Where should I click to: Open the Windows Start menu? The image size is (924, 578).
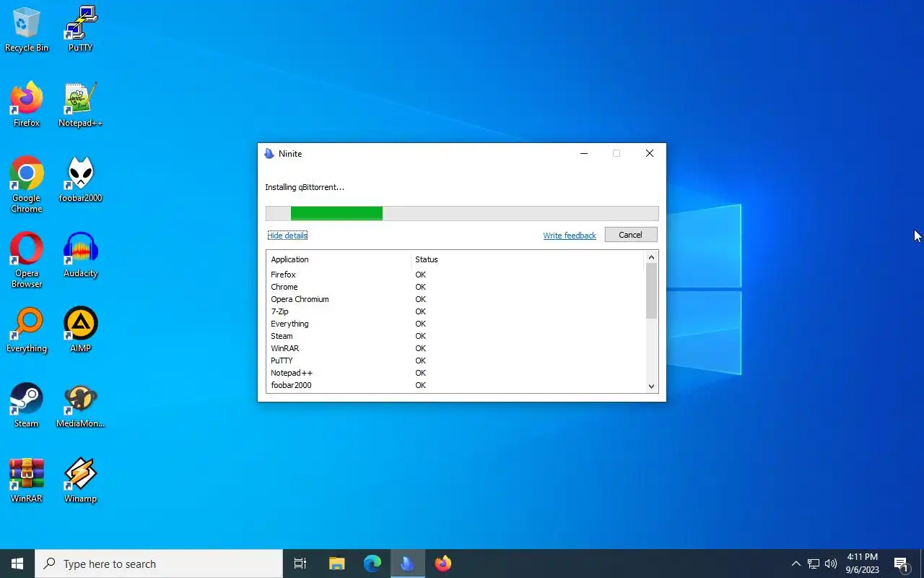click(17, 564)
